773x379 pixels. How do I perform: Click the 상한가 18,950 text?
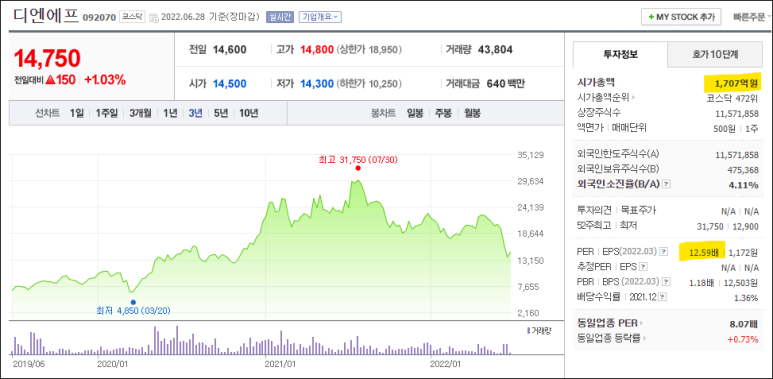369,50
